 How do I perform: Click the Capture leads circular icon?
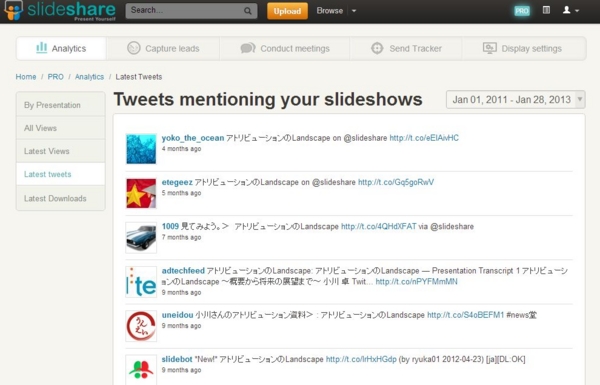click(x=134, y=48)
